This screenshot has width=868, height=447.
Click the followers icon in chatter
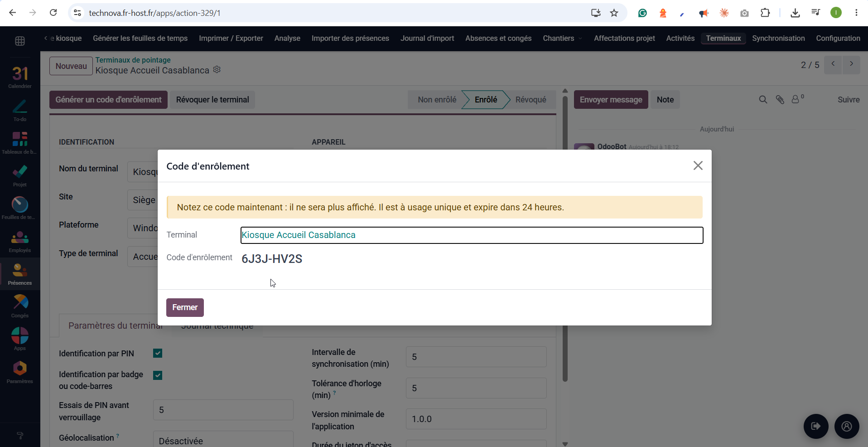797,99
